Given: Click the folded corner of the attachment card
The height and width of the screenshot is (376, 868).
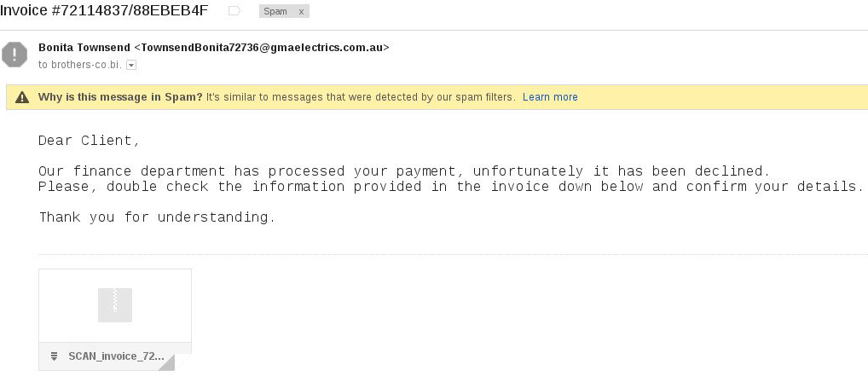Looking at the screenshot, I should (x=166, y=363).
